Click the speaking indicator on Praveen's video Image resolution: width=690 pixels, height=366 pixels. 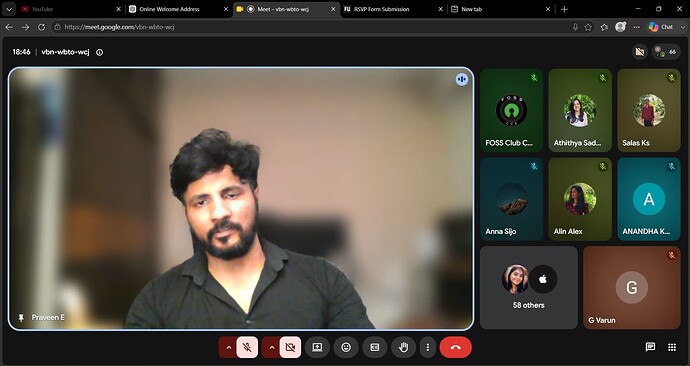(x=462, y=79)
